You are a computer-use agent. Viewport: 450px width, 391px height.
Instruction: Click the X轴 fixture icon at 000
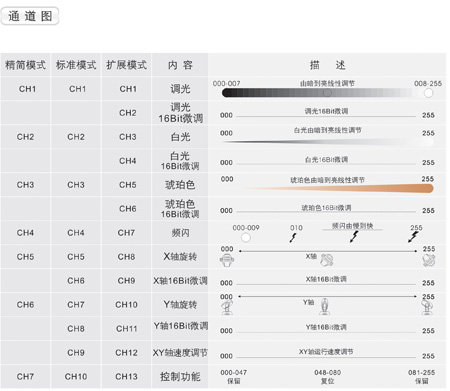point(227,260)
